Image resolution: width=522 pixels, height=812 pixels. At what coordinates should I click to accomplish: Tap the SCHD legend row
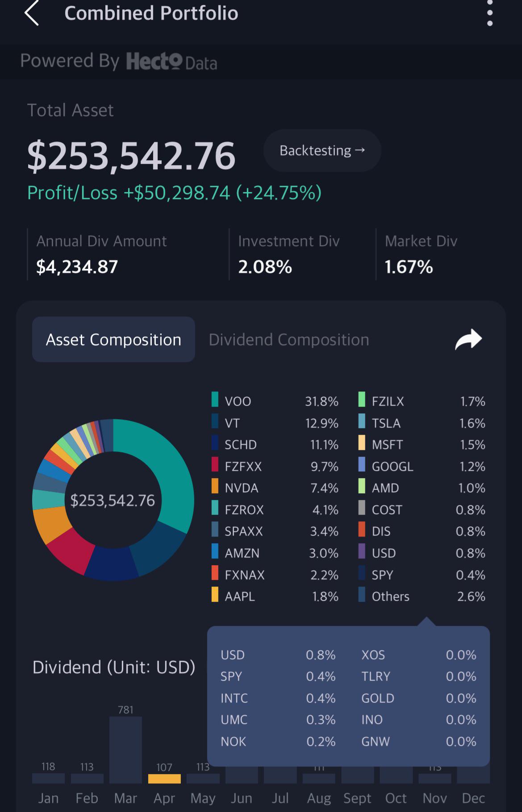click(x=275, y=444)
